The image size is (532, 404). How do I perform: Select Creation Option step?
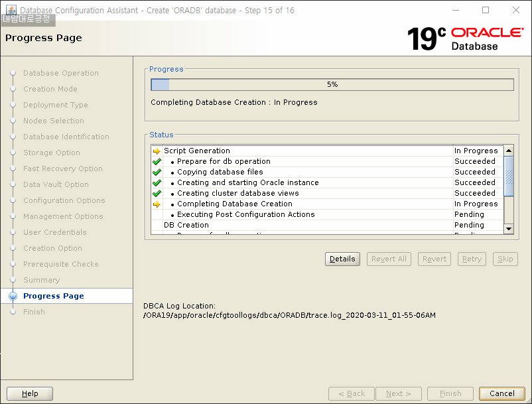click(52, 248)
